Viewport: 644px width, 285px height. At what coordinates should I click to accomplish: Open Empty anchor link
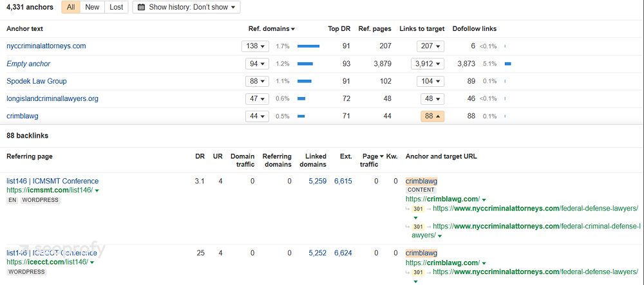[28, 64]
